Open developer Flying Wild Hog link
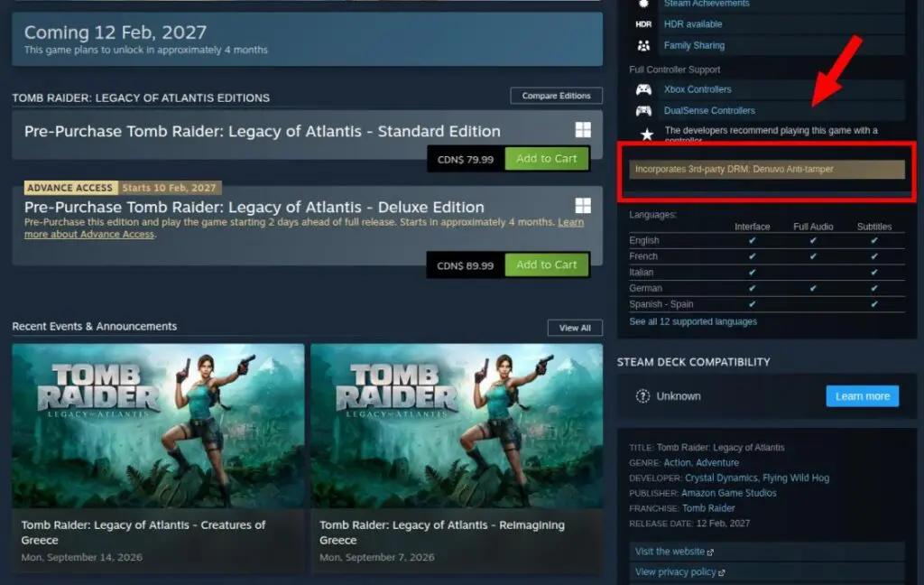The height and width of the screenshot is (585, 924). click(796, 478)
